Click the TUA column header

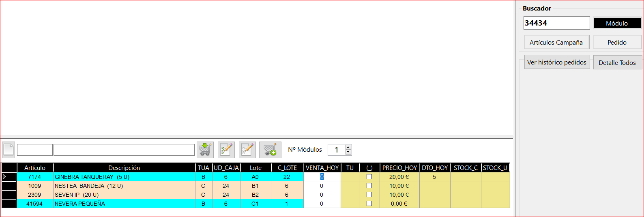pos(204,168)
